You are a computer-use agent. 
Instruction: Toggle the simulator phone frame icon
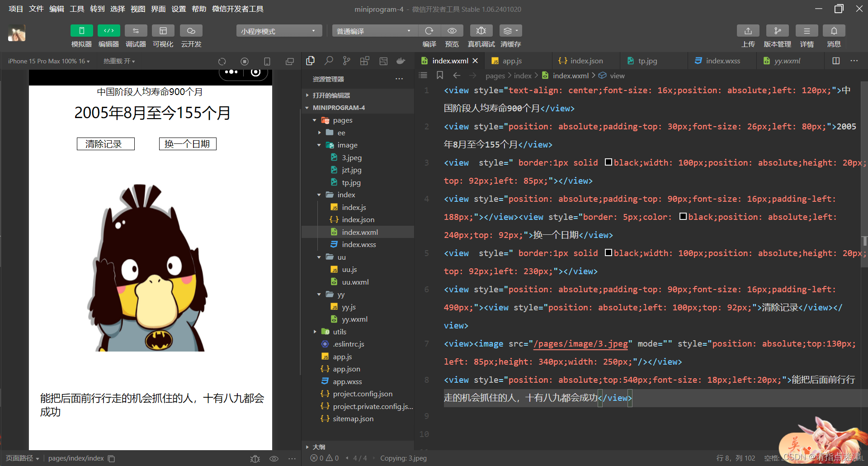tap(267, 62)
